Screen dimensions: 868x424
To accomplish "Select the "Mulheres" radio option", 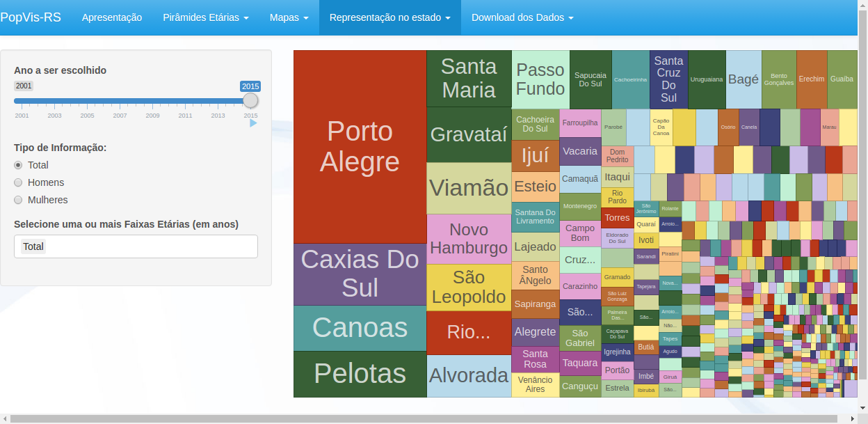I will [17, 200].
